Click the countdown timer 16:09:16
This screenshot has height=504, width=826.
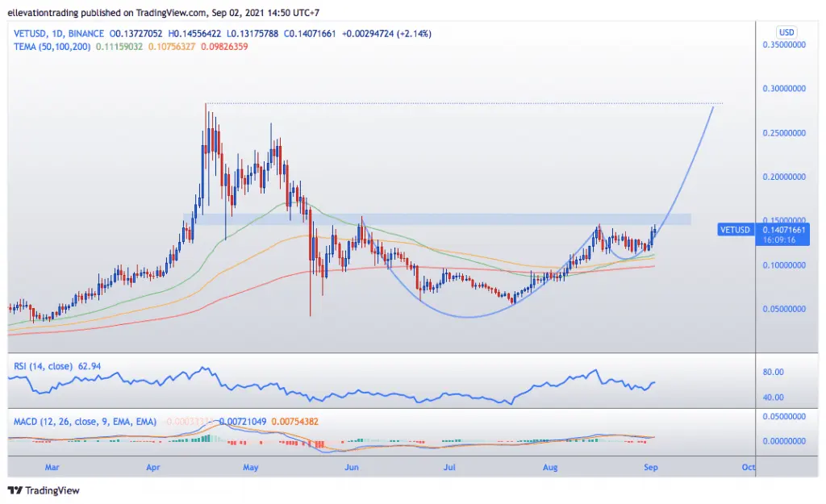pos(778,240)
